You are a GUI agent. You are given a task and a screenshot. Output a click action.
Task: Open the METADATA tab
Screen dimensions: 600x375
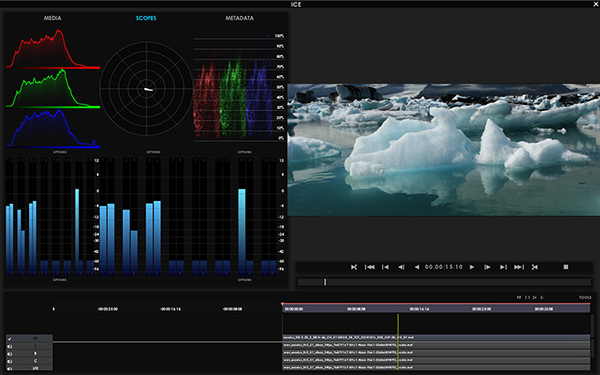tap(239, 18)
